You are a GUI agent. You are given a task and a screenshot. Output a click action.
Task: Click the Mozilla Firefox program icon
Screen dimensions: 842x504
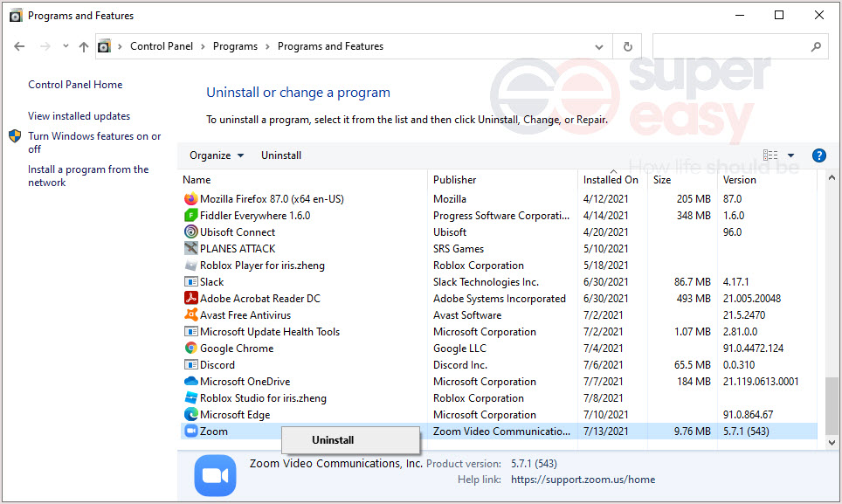190,199
